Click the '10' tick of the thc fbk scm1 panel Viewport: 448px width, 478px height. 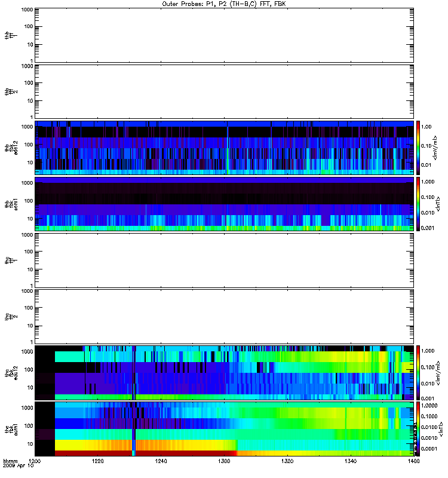pos(30,444)
